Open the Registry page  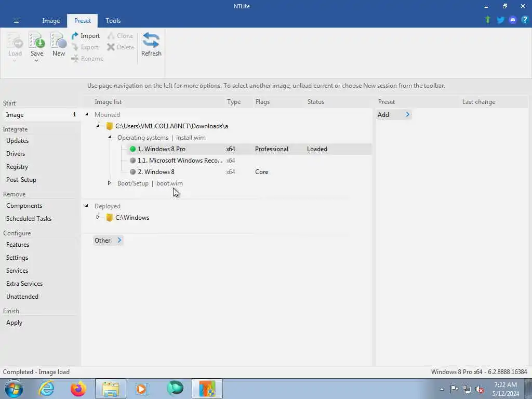click(17, 167)
